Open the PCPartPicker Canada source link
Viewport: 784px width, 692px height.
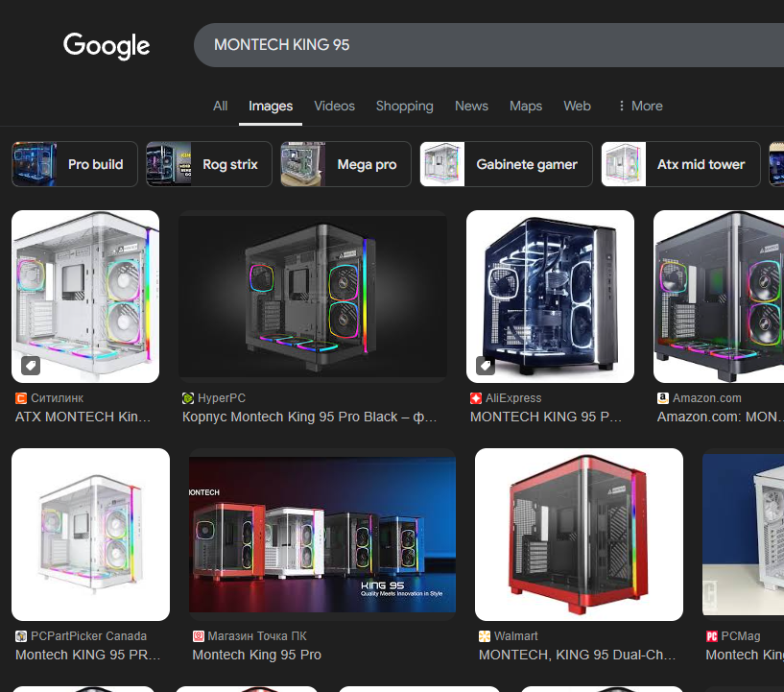coord(88,636)
